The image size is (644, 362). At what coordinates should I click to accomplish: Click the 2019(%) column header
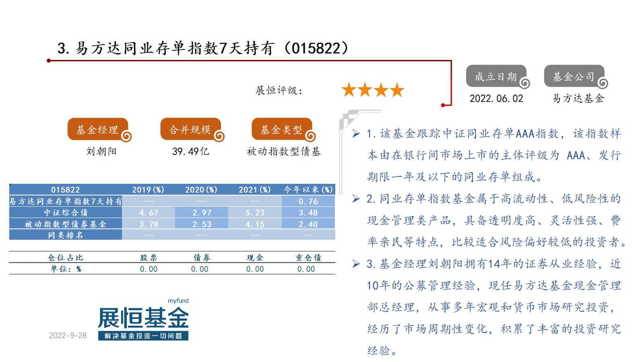pyautogui.click(x=148, y=189)
